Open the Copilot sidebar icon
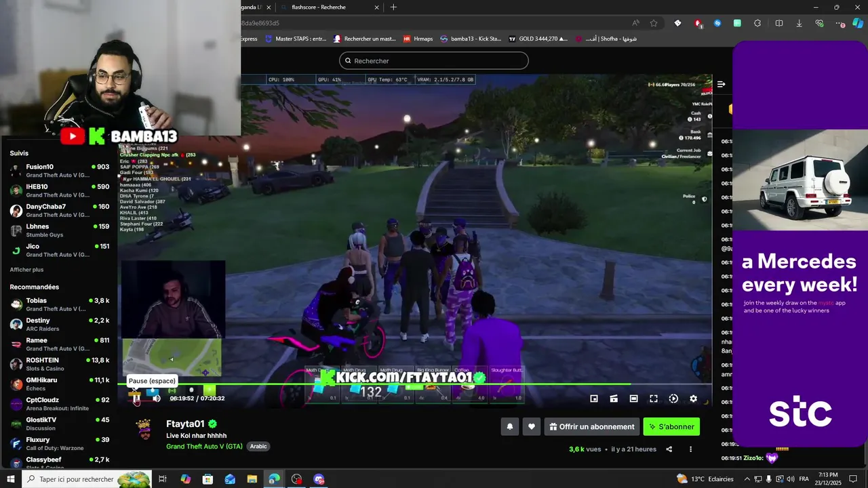Image resolution: width=868 pixels, height=488 pixels. pos(858,23)
